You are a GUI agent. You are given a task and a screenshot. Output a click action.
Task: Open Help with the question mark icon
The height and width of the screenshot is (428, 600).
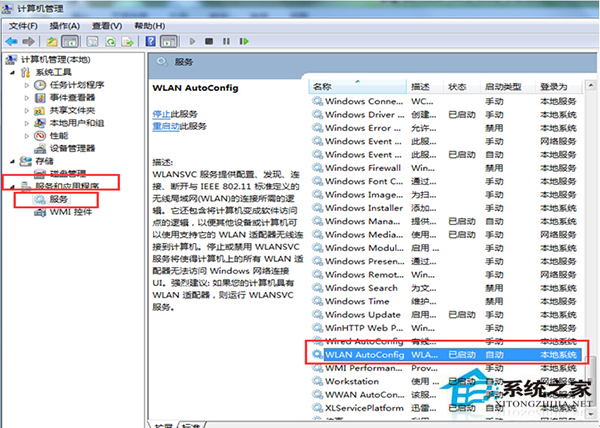point(151,41)
